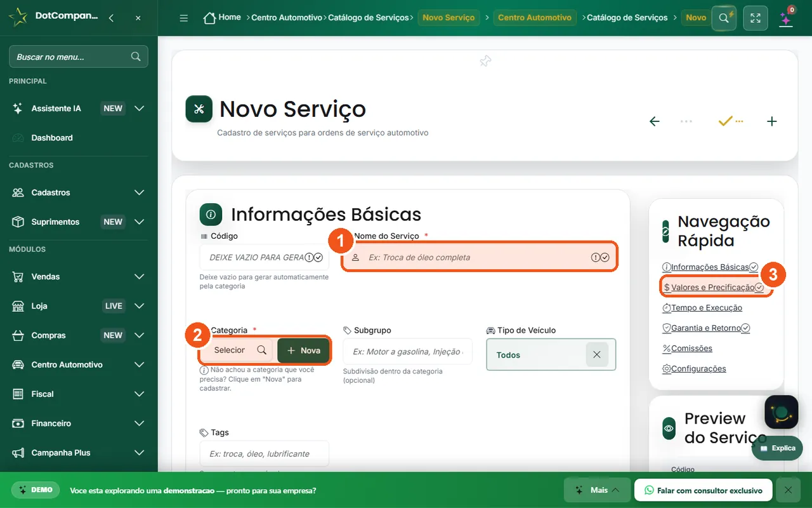The image size is (812, 508).
Task: Open the quick search magnifier in header
Action: point(724,18)
